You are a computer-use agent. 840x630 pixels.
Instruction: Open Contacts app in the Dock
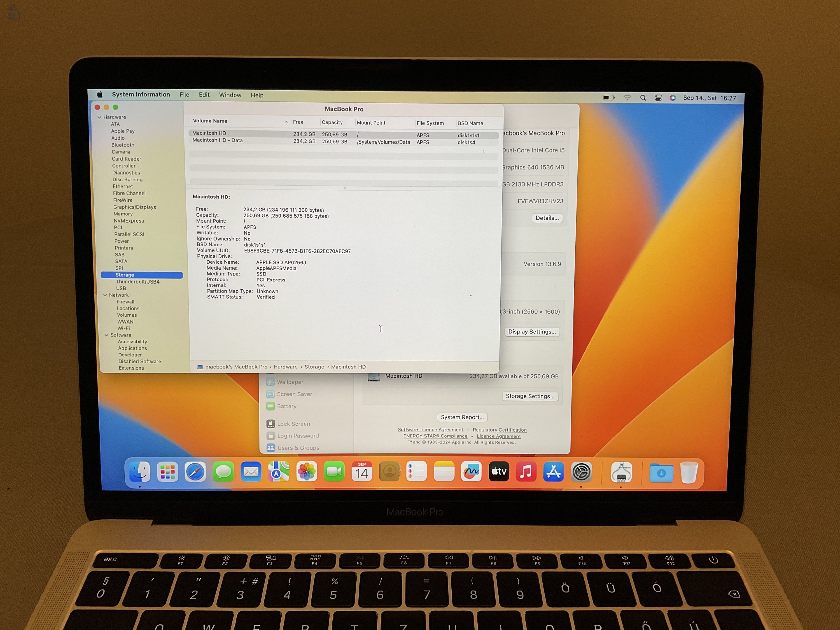pyautogui.click(x=389, y=472)
